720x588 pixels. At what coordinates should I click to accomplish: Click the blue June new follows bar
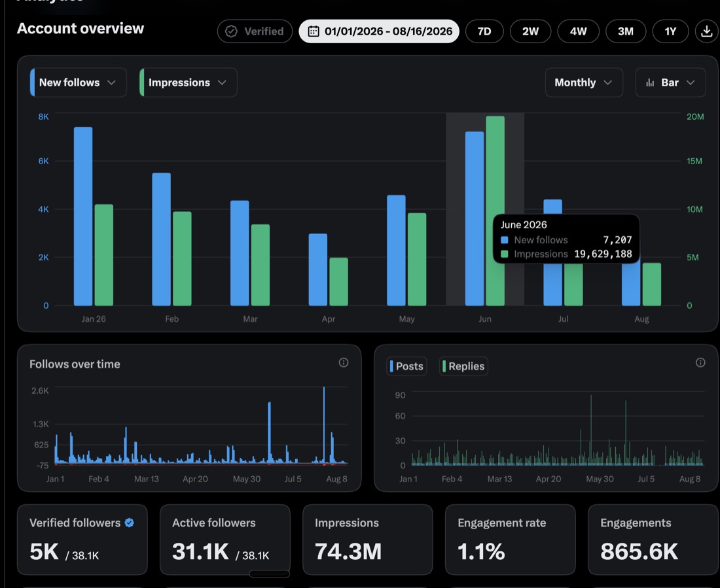(x=475, y=218)
